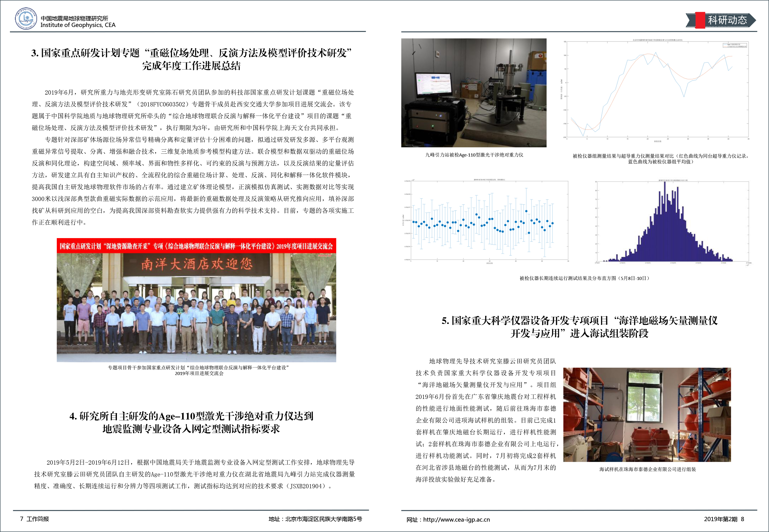Viewport: 769px width, 532px height.
Task: Select footer address "北京市海淀区民族大学南路5号"
Action: pos(323,519)
